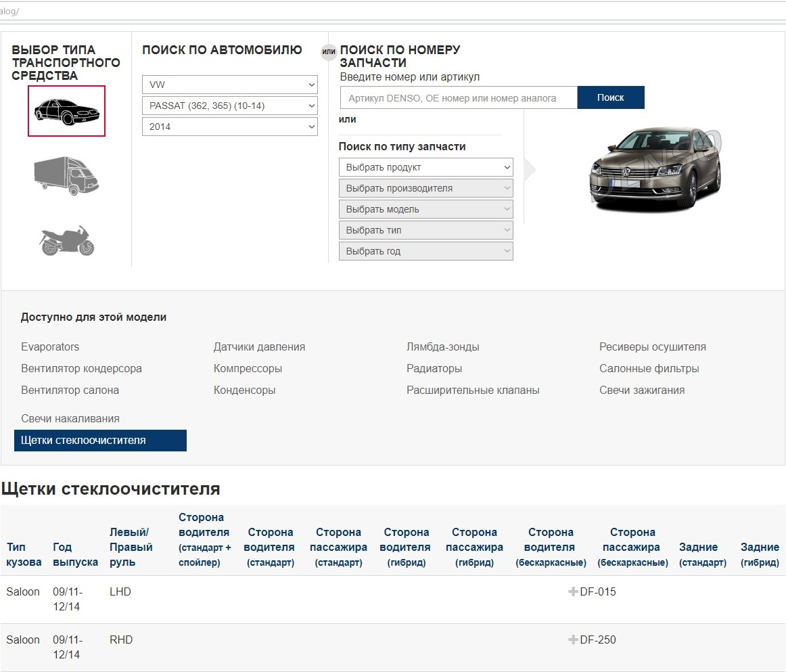
Task: Click the 'Доступно для этой модели' heading
Action: point(94,317)
